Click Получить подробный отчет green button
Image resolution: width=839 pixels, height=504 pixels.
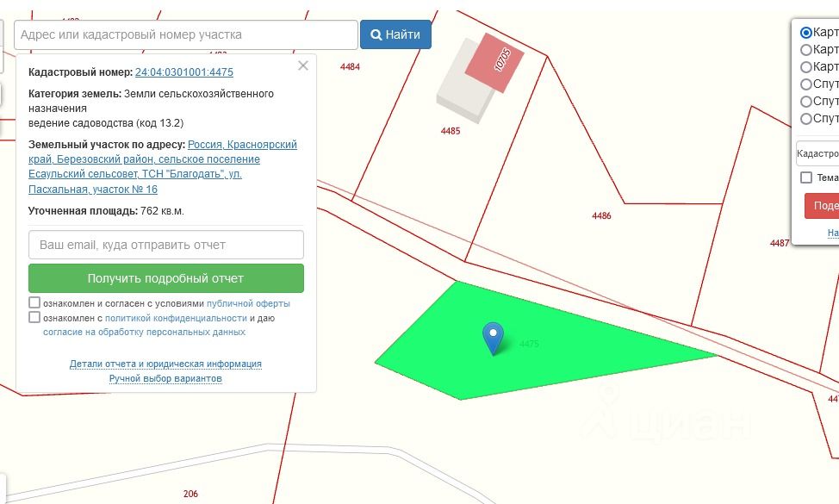tap(166, 278)
